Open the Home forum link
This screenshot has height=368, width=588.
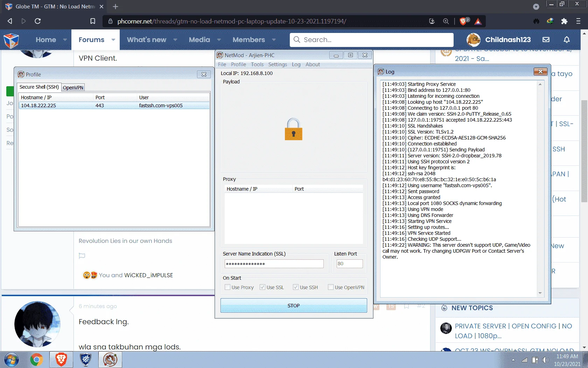pyautogui.click(x=46, y=40)
